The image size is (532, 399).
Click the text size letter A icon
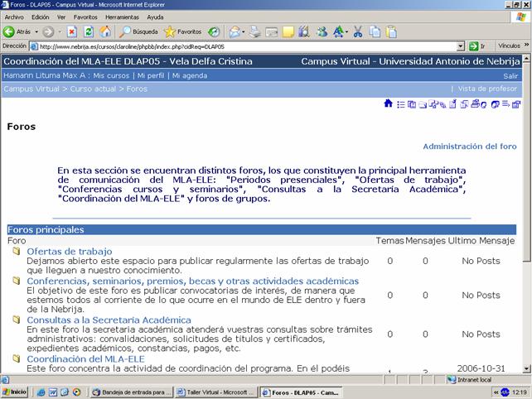pyautogui.click(x=338, y=32)
